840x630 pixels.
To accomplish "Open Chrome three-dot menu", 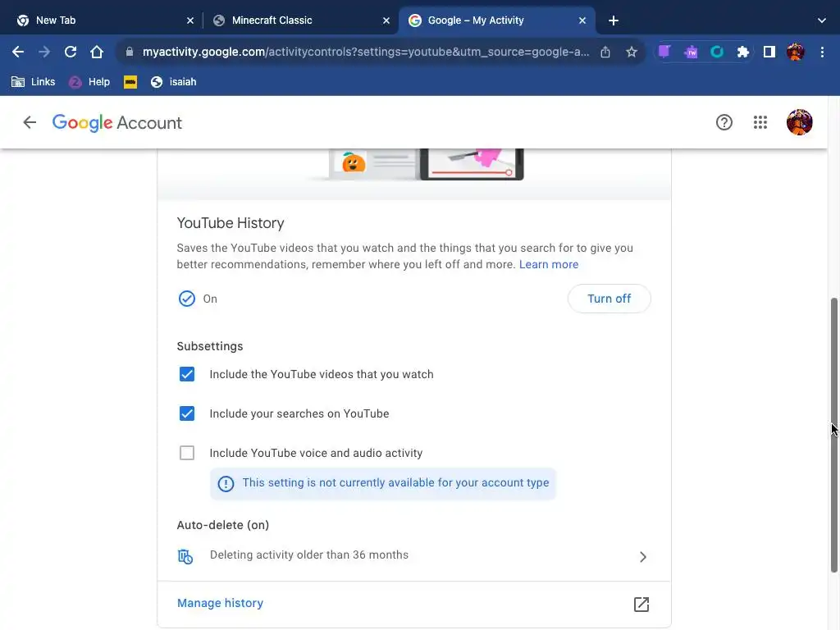I will tap(822, 52).
